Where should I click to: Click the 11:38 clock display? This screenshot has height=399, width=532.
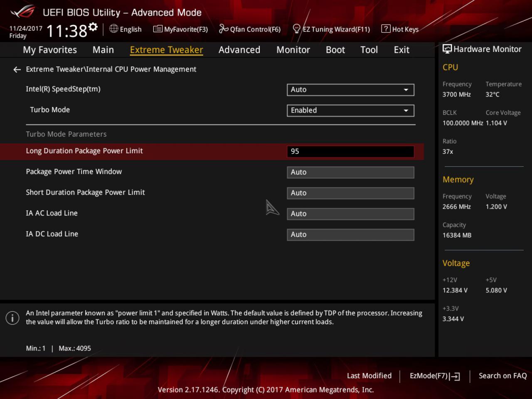(x=66, y=31)
